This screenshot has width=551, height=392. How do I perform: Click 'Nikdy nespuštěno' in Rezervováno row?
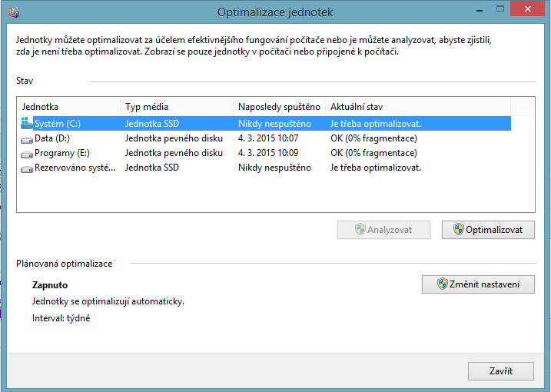pos(274,168)
